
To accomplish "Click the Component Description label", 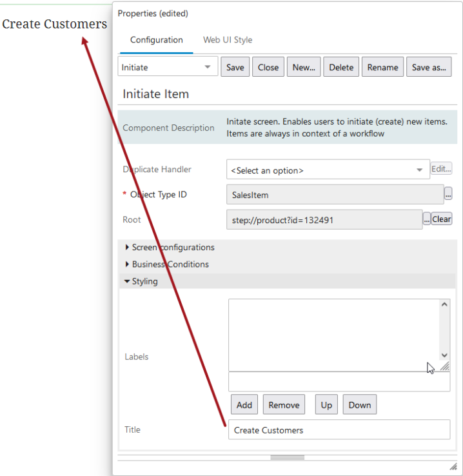I will pyautogui.click(x=168, y=128).
